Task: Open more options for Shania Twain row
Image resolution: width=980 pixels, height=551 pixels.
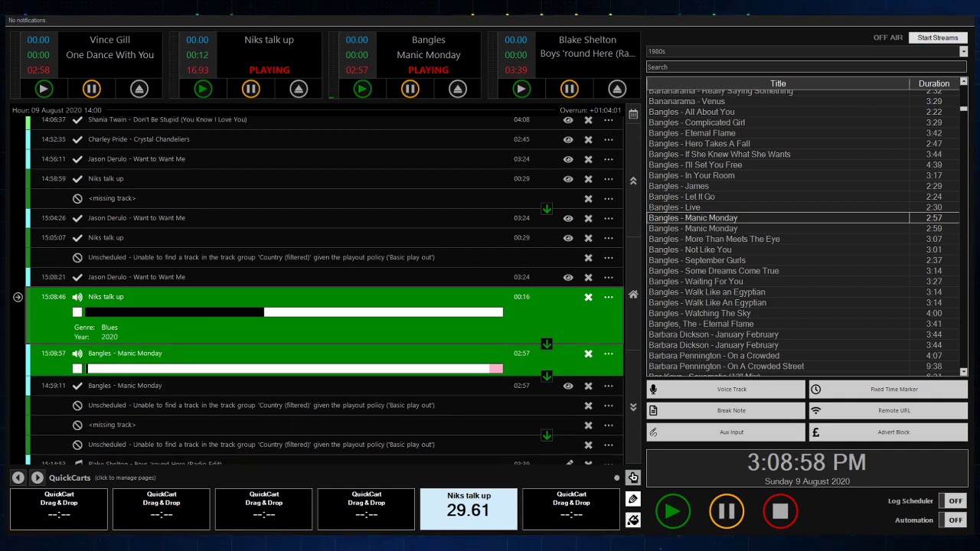Action: coord(609,120)
